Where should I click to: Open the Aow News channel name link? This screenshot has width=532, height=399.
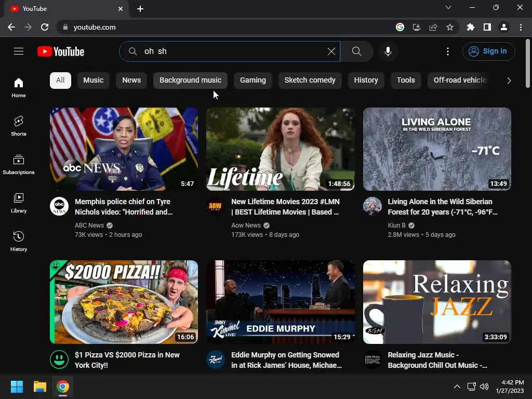[246, 225]
